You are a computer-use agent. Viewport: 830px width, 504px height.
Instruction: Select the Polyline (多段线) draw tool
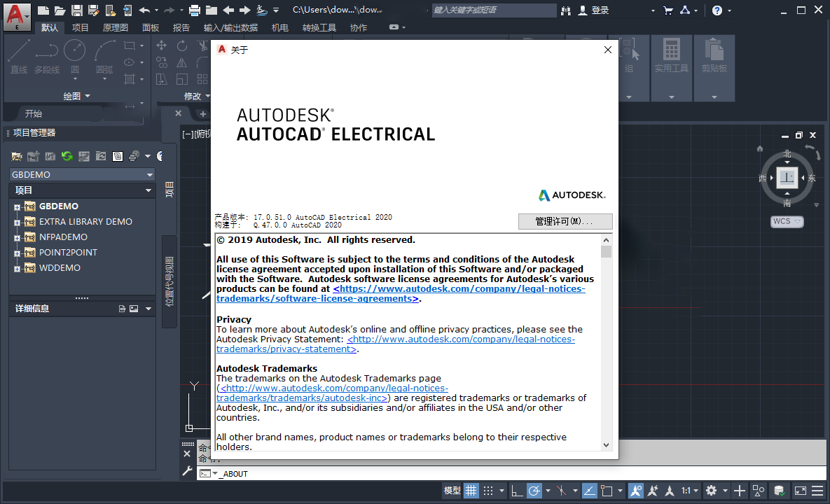(47, 56)
